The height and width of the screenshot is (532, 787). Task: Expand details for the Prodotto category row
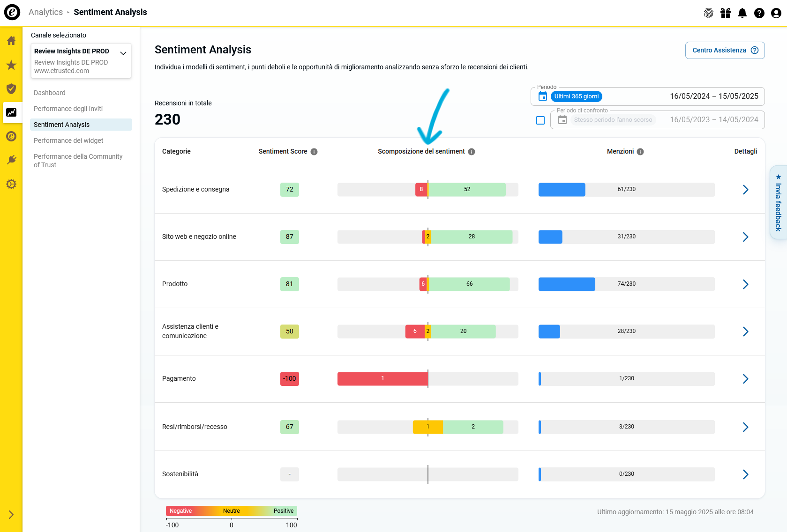[746, 284]
